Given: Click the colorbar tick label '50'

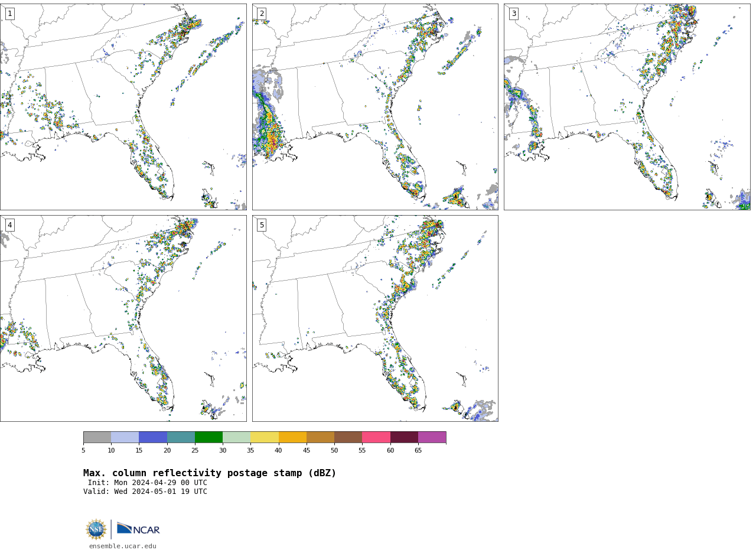Looking at the screenshot, I should (334, 451).
